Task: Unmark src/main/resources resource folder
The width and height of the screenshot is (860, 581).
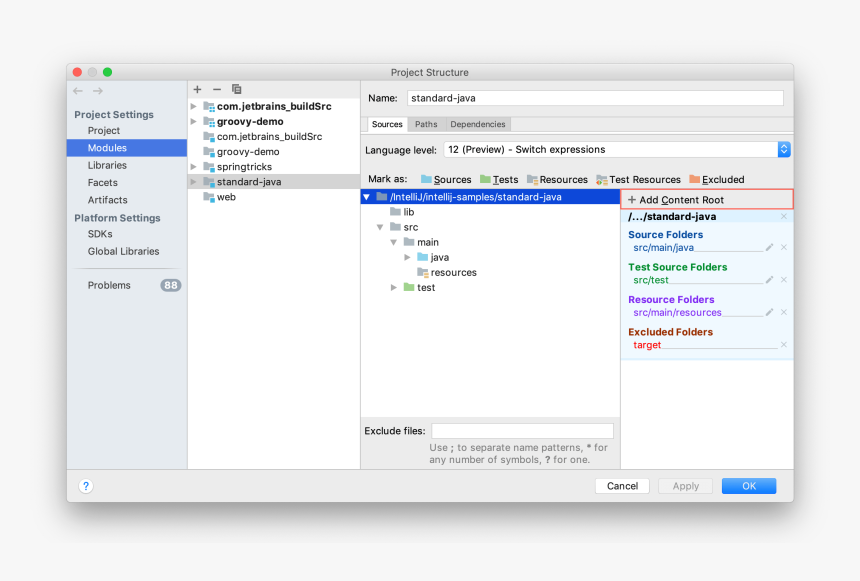Action: click(784, 312)
